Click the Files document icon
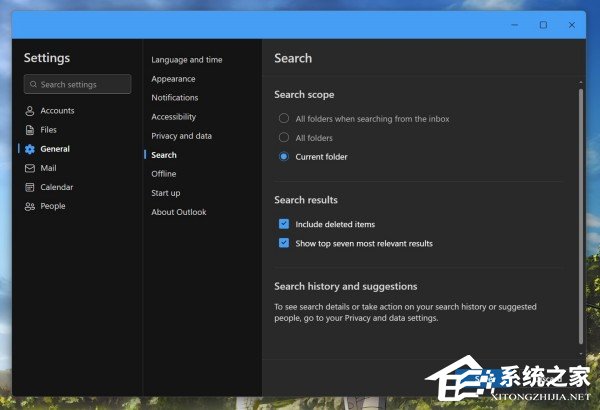This screenshot has height=410, width=600. (x=30, y=130)
